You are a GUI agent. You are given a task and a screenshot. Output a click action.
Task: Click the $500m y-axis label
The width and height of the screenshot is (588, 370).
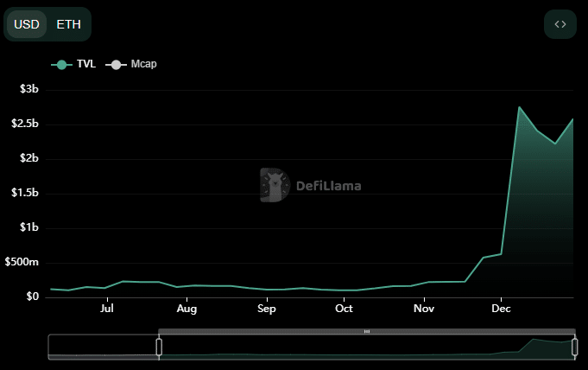click(22, 263)
